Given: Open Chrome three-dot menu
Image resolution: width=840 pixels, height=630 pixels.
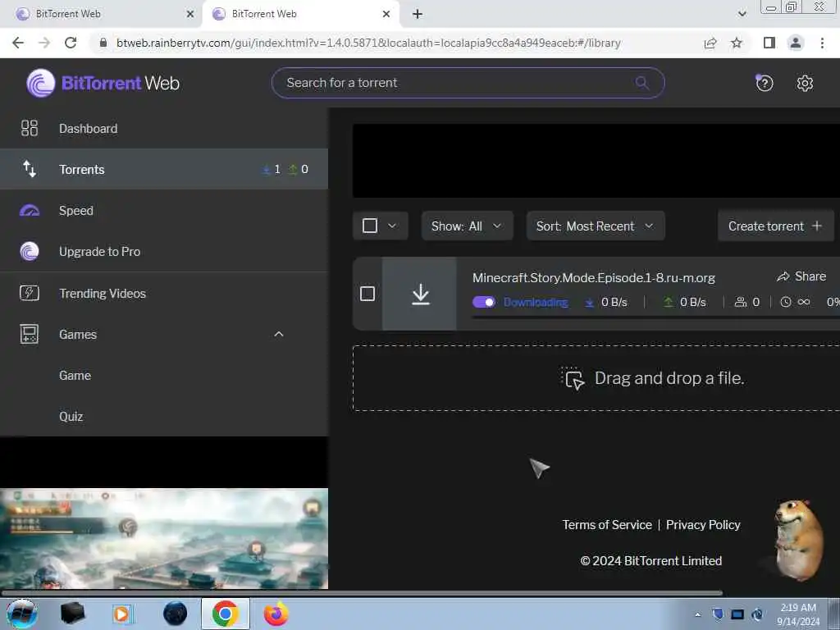Looking at the screenshot, I should click(822, 43).
